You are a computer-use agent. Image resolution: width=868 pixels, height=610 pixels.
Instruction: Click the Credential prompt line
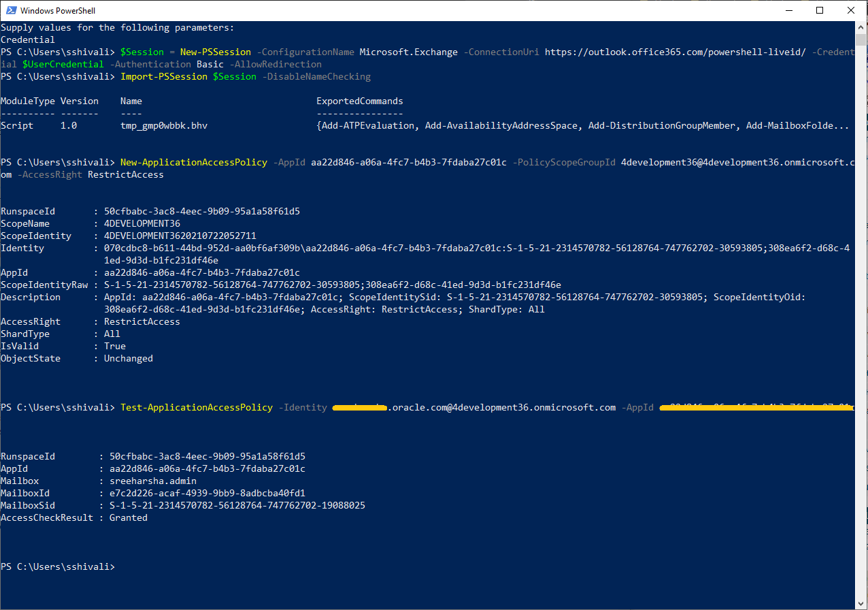pos(28,40)
